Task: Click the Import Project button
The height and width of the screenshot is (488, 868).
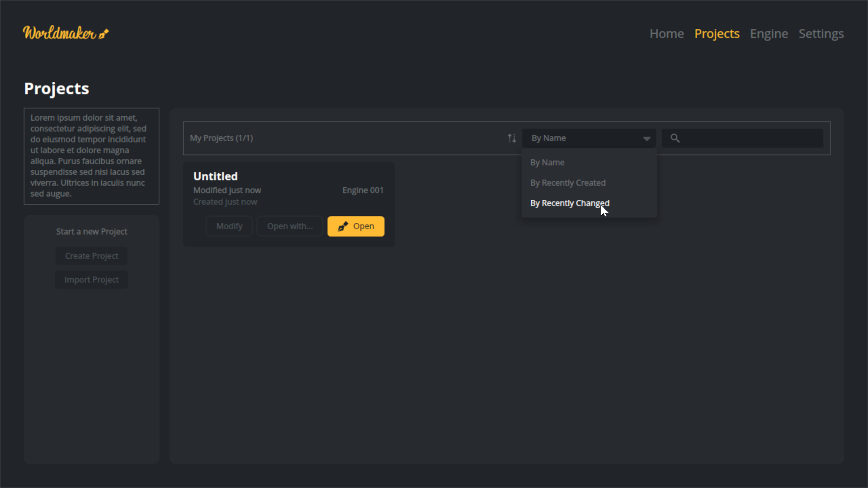Action: pos(91,280)
